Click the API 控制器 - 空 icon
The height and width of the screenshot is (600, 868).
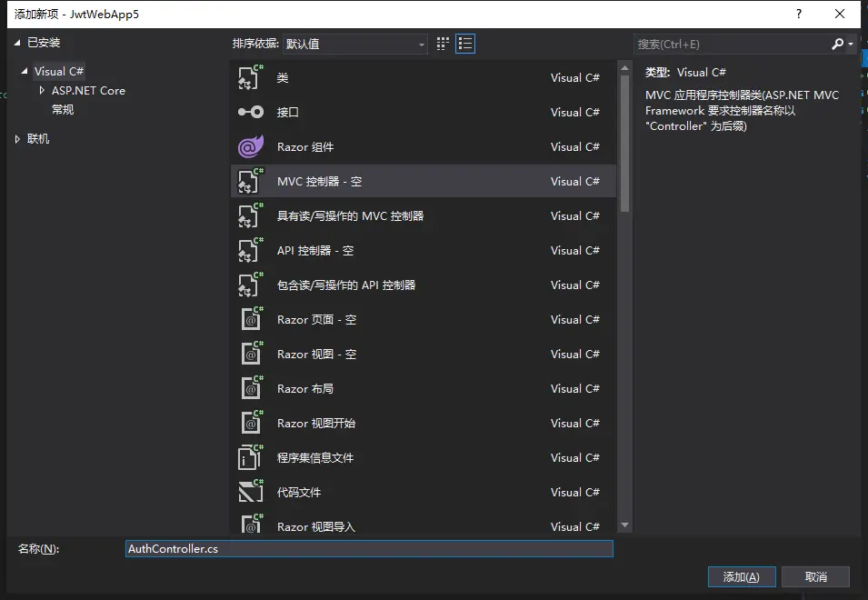[251, 250]
